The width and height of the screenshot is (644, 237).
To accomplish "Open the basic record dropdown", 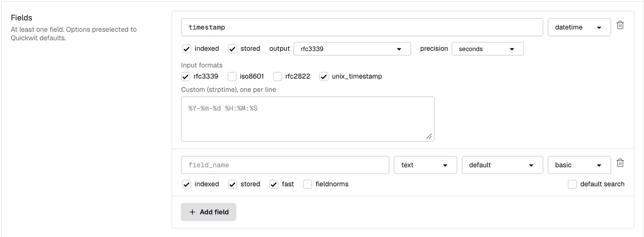I will pyautogui.click(x=579, y=165).
